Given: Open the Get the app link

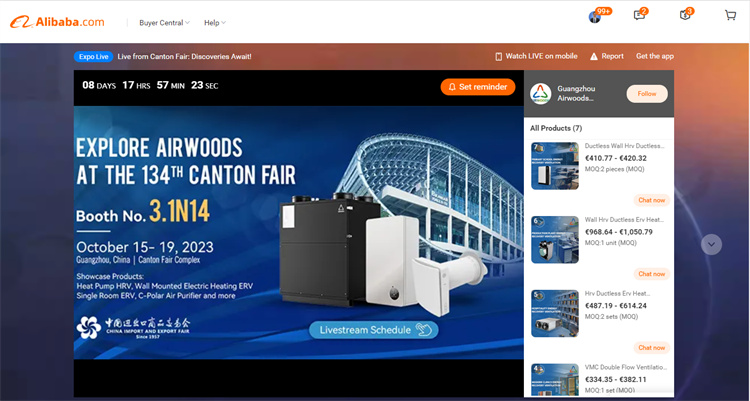Looking at the screenshot, I should click(x=654, y=56).
